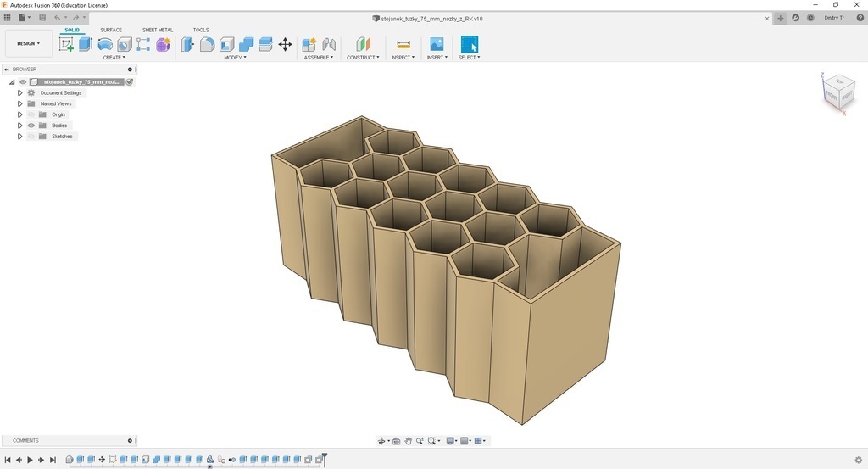Expand the COMMENTS panel
Image resolution: width=868 pixels, height=469 pixels.
click(130, 441)
